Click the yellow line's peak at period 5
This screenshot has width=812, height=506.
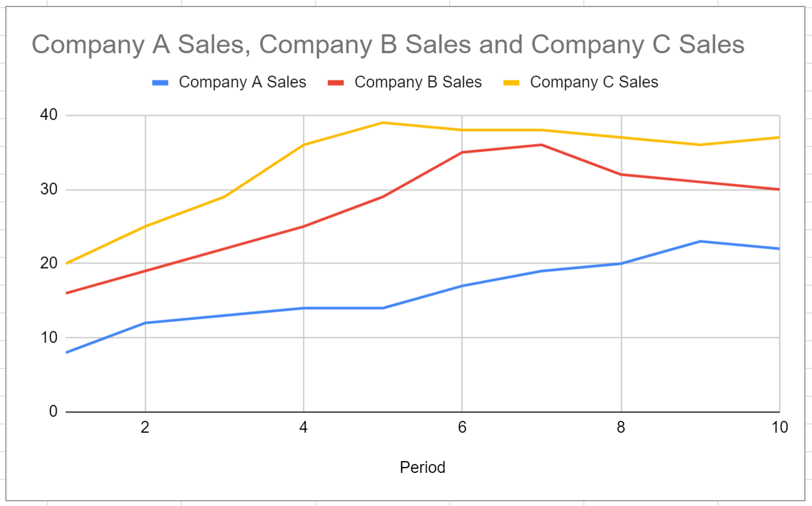tap(383, 123)
